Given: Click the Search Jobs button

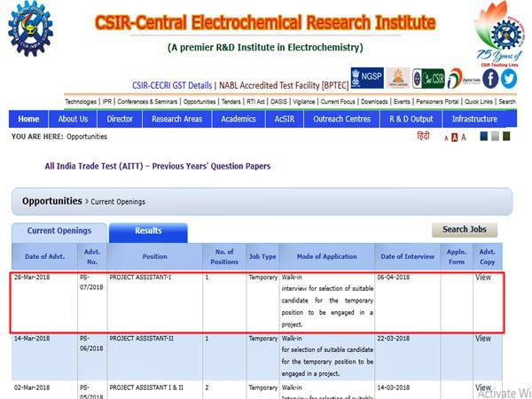Looking at the screenshot, I should pyautogui.click(x=465, y=230).
